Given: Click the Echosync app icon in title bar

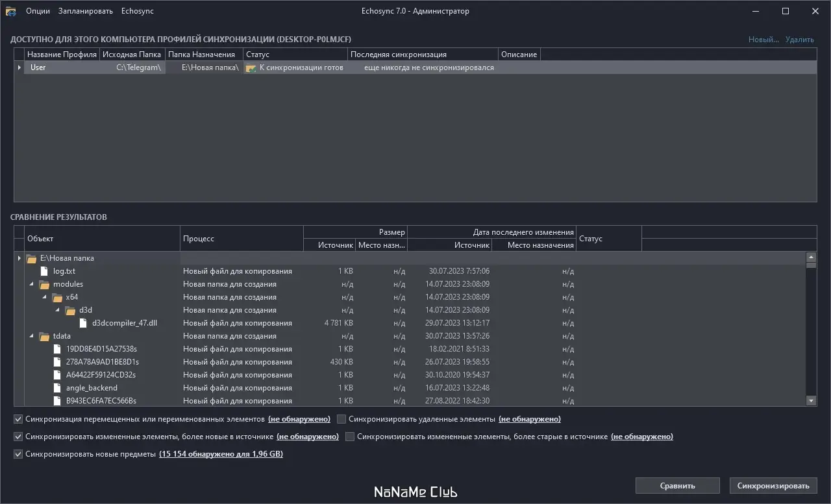Looking at the screenshot, I should pos(10,11).
